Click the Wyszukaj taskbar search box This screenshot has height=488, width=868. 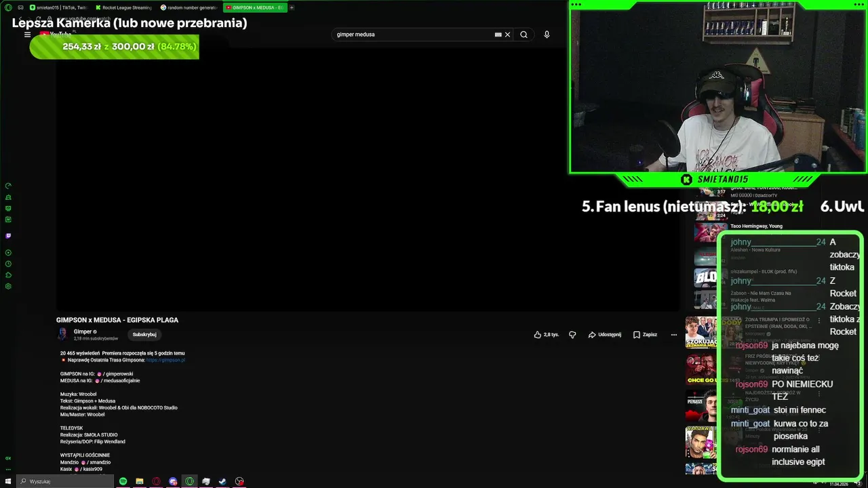tap(64, 481)
